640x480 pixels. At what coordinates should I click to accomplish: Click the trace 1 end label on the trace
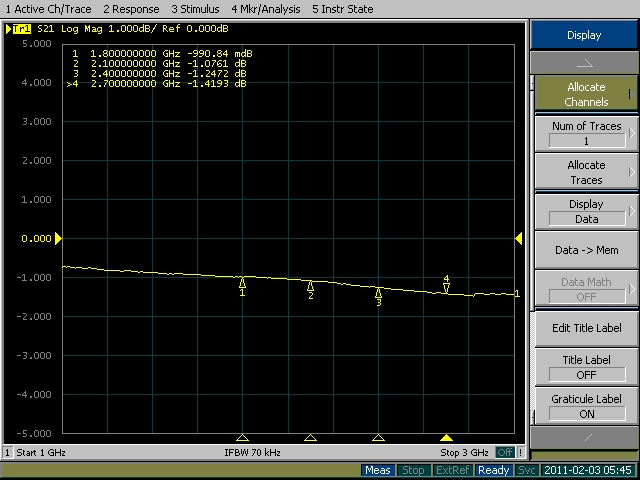pos(517,294)
